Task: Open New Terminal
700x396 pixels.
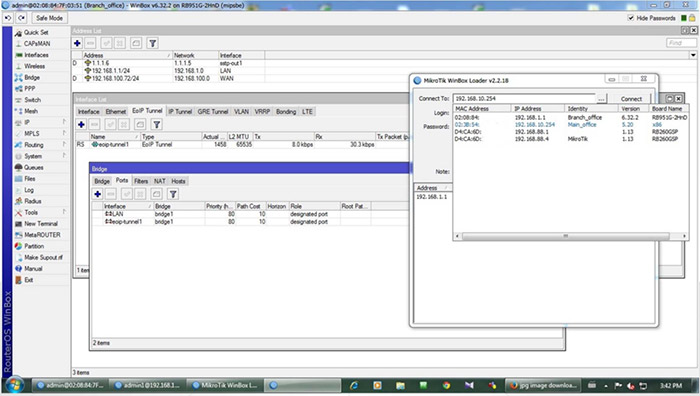Action: (x=41, y=223)
